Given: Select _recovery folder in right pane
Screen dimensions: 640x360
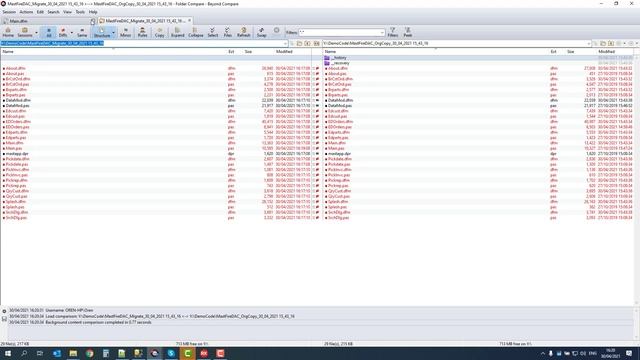Looking at the screenshot, I should [341, 63].
